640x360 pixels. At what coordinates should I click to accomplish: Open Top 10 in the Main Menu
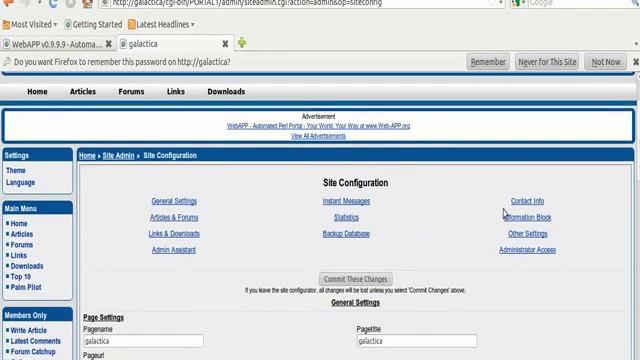(20, 277)
